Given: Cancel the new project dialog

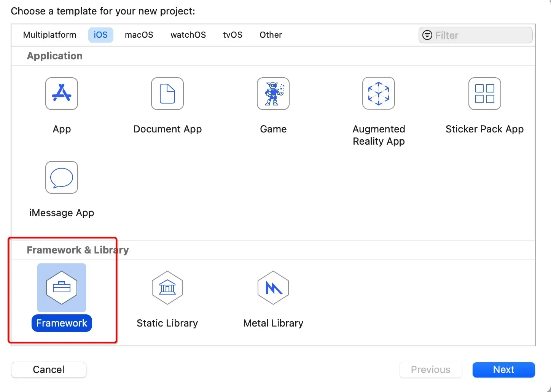Looking at the screenshot, I should pyautogui.click(x=49, y=370).
